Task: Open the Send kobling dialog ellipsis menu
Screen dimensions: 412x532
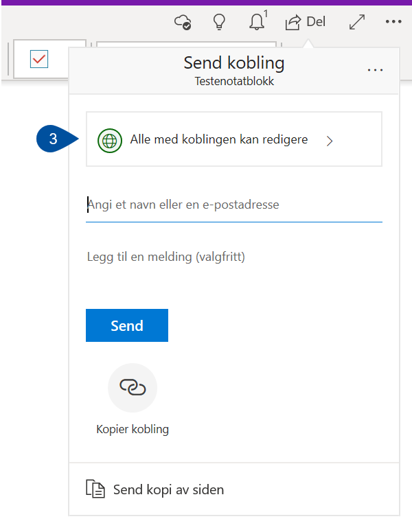Action: pos(375,70)
